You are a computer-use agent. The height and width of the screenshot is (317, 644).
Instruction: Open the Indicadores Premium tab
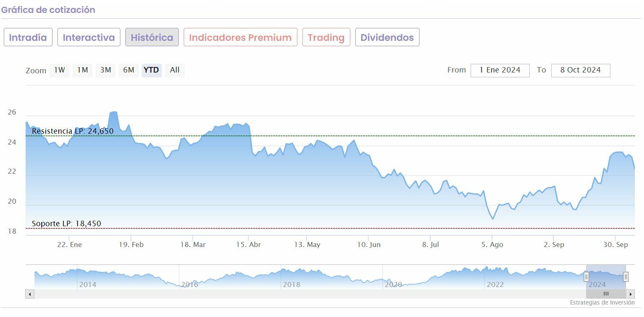240,37
